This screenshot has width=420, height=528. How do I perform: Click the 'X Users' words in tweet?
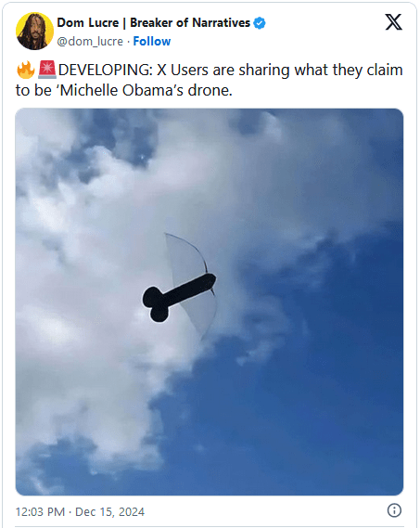183,70
